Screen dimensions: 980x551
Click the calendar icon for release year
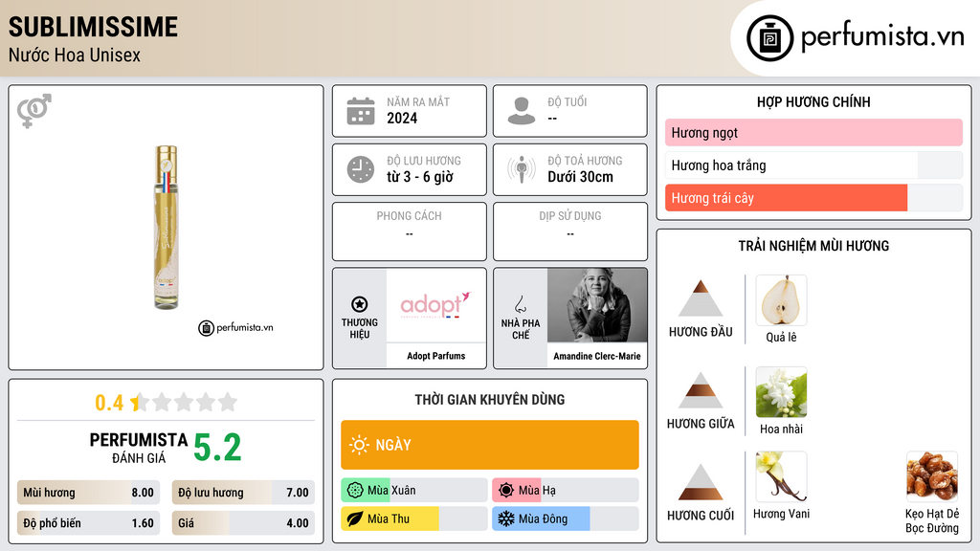(361, 111)
